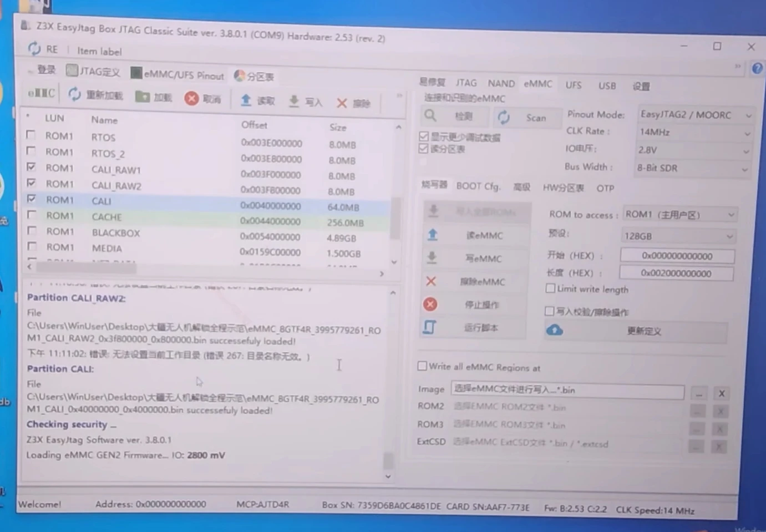Click the 擦除eMMC erase icon
The width and height of the screenshot is (766, 532).
pos(431,281)
